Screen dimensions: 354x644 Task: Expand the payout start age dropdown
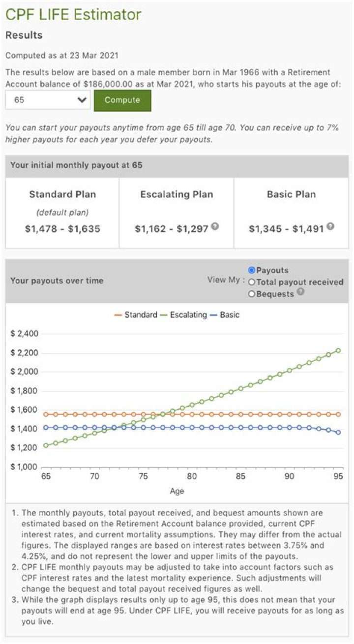pyautogui.click(x=47, y=100)
